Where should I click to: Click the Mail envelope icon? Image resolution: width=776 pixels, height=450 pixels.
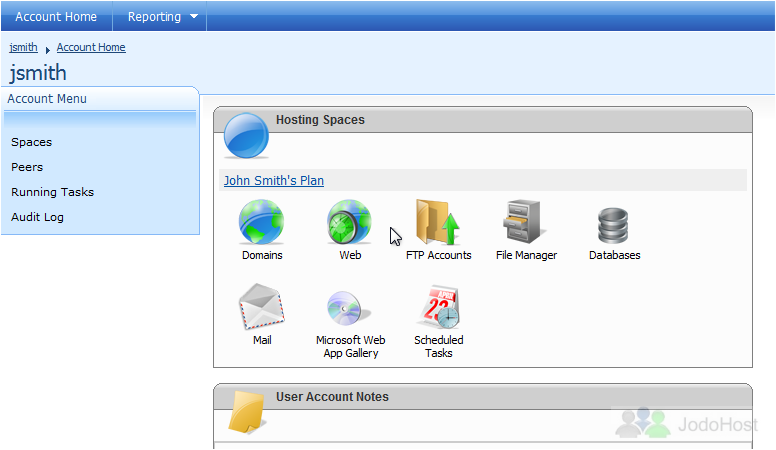[262, 308]
